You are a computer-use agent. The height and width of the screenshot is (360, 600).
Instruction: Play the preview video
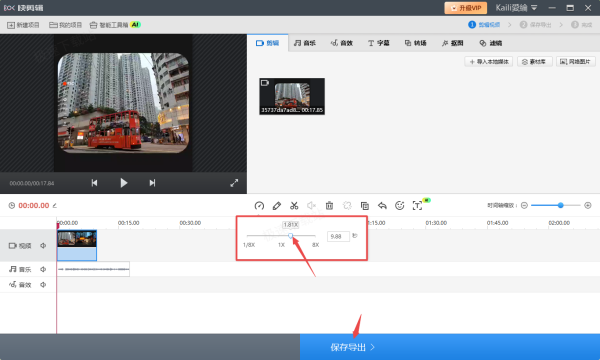(x=124, y=183)
